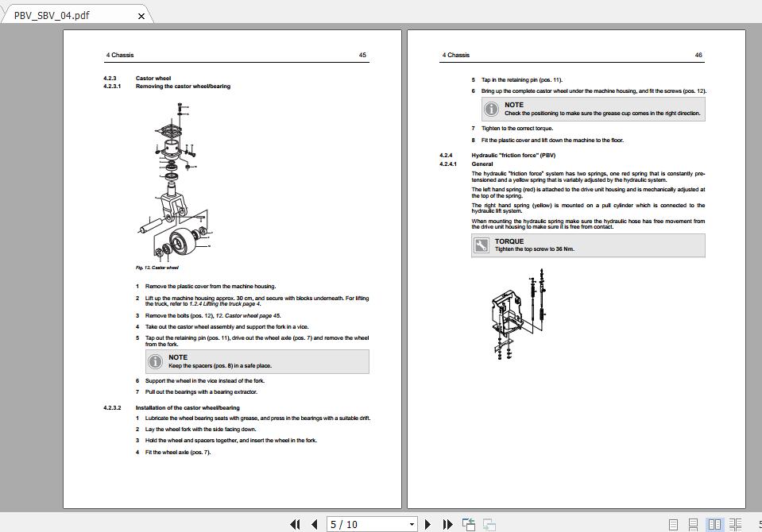Screen dimensions: 762x532
Task: Go to the previous page
Action: (x=313, y=524)
